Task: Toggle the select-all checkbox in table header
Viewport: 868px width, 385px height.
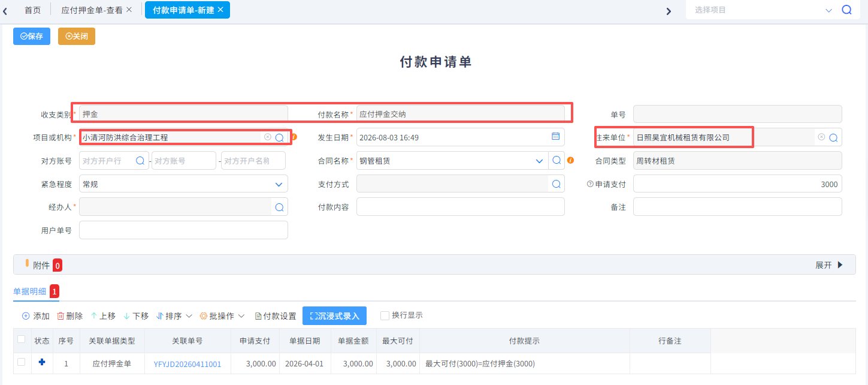Action: [x=22, y=339]
